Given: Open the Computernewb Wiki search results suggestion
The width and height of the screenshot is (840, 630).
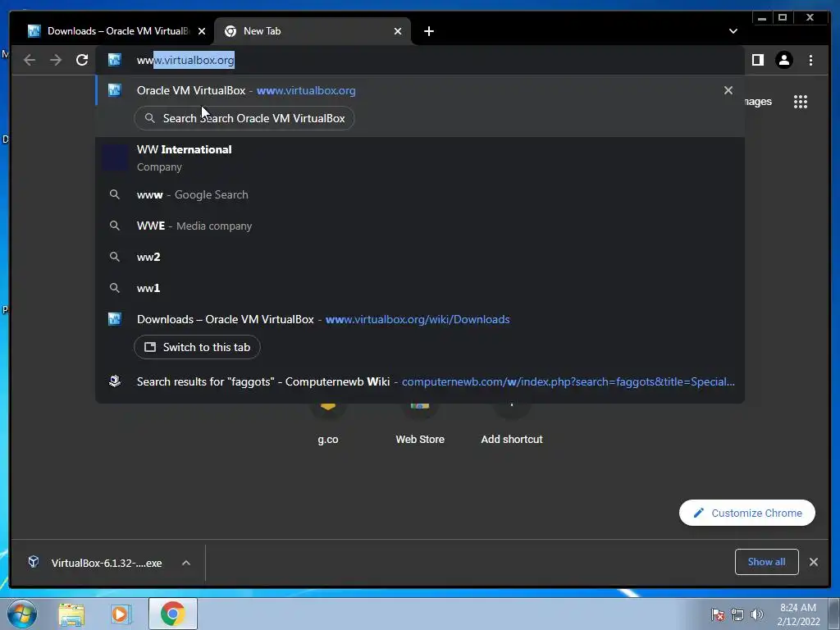Looking at the screenshot, I should [x=419, y=382].
